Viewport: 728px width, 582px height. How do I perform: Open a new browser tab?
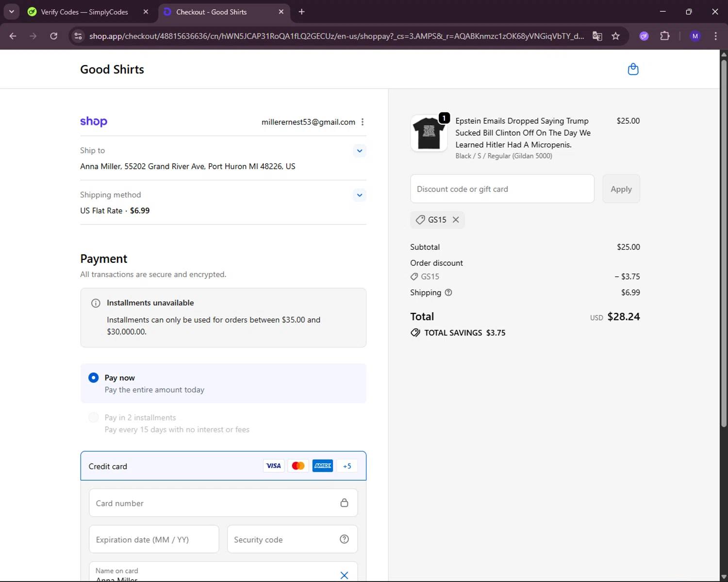[x=301, y=12]
